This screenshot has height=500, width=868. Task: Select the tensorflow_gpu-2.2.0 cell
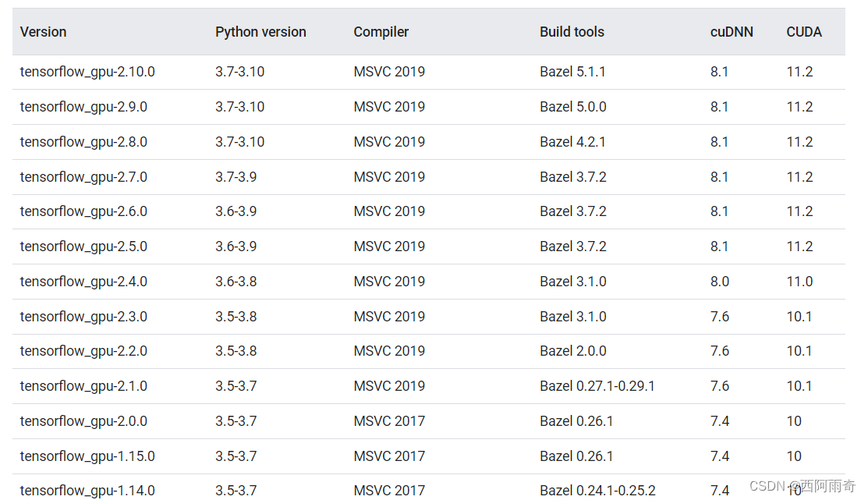[x=83, y=351]
